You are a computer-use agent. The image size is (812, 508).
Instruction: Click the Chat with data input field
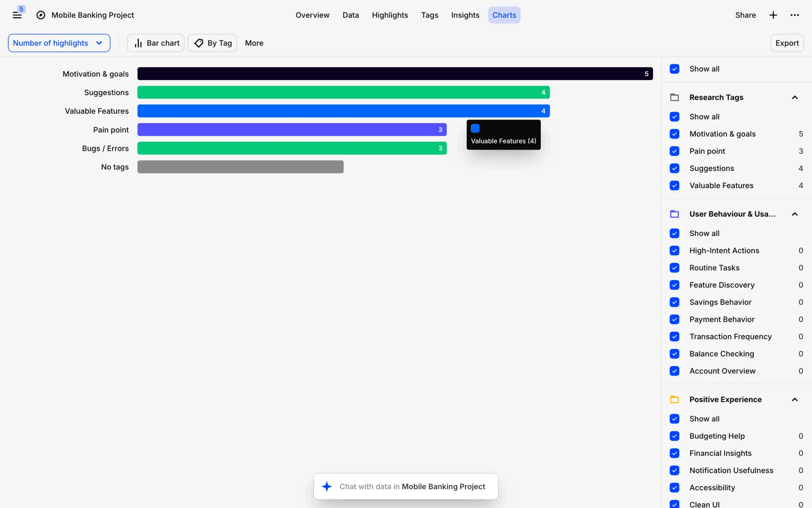412,486
